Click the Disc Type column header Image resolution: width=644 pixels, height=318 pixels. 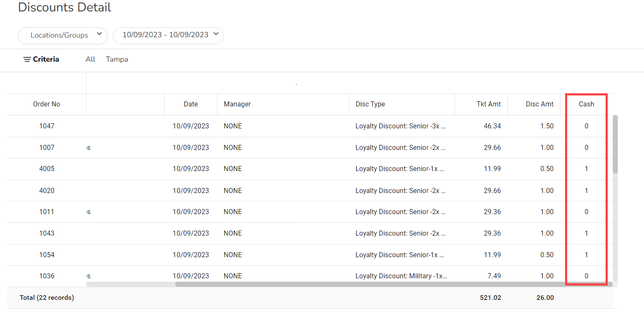[370, 104]
